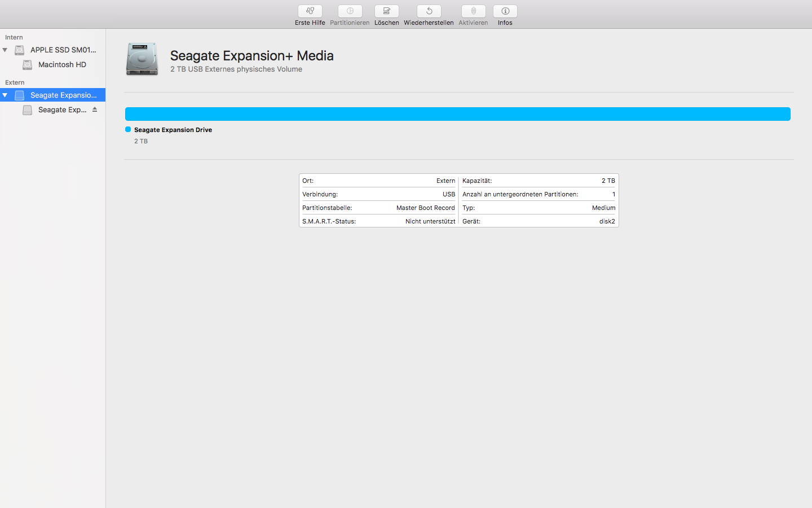Click the Erste Hilfe stethoscope icon
The image size is (812, 508).
pos(310,11)
